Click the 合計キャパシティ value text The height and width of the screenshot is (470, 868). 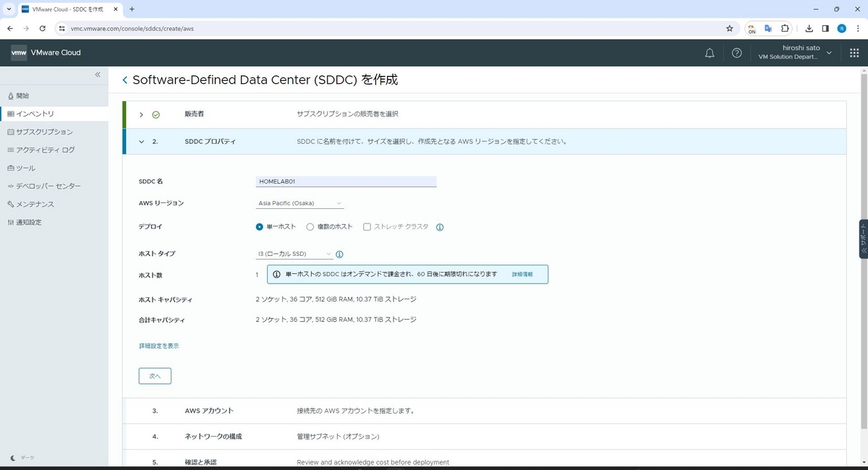click(336, 319)
